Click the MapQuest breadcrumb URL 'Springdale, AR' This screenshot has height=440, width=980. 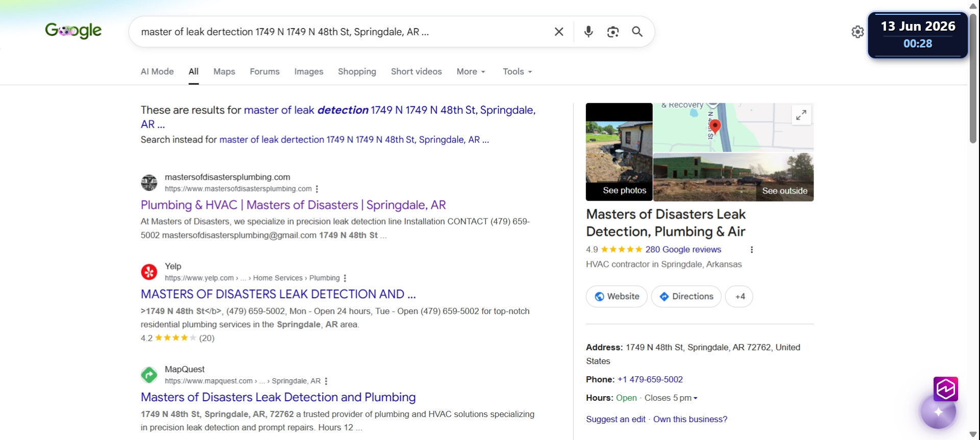tap(296, 381)
